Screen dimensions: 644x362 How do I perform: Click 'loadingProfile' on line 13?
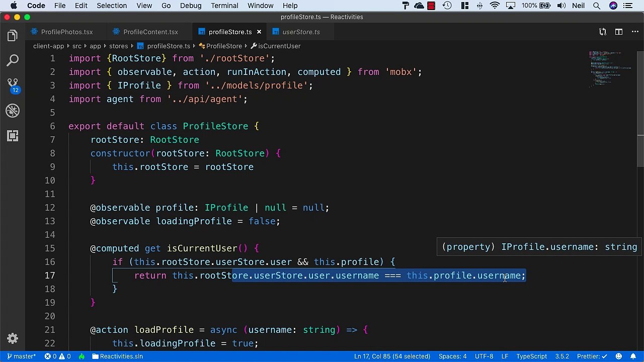click(x=194, y=221)
